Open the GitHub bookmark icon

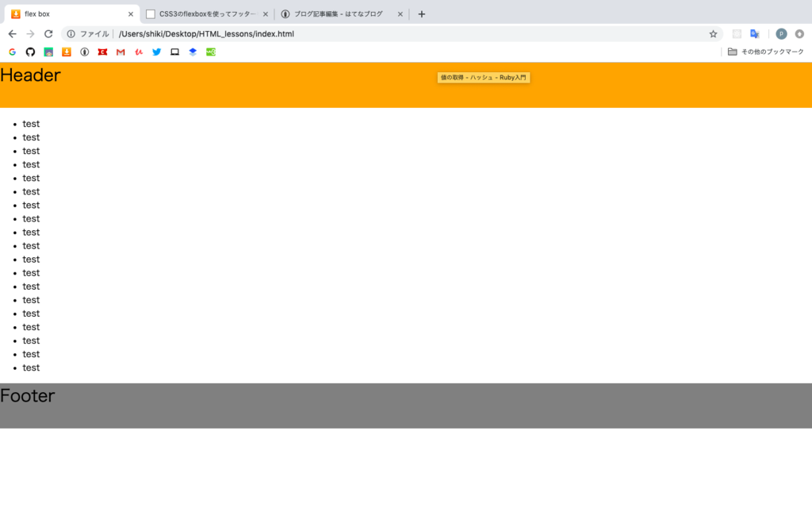click(x=29, y=52)
